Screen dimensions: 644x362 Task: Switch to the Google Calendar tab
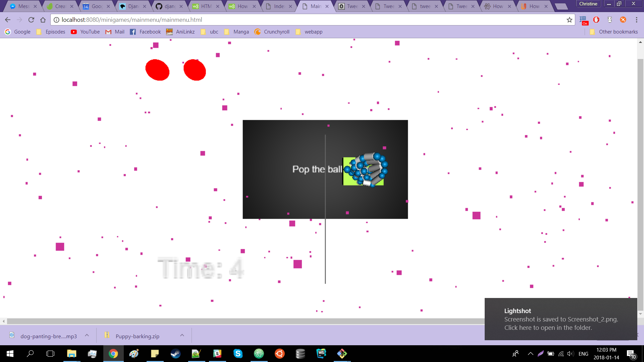pyautogui.click(x=96, y=6)
